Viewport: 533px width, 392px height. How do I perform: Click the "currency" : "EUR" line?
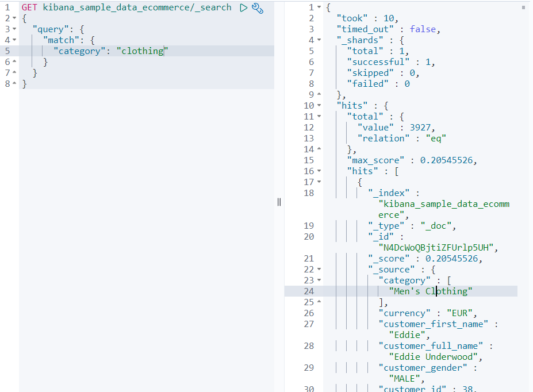click(x=428, y=313)
